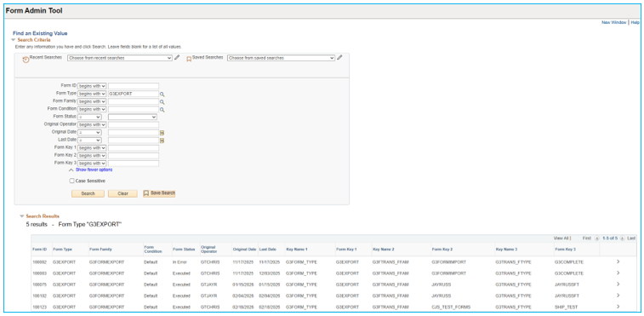Sort by Form ID column header
The width and height of the screenshot is (644, 316).
40,250
